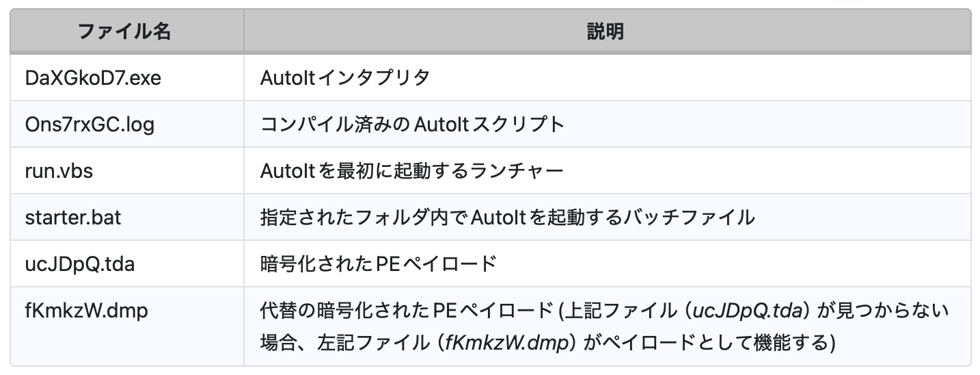Image resolution: width=980 pixels, height=375 pixels.
Task: Click the ファイル名 column header
Action: [124, 31]
